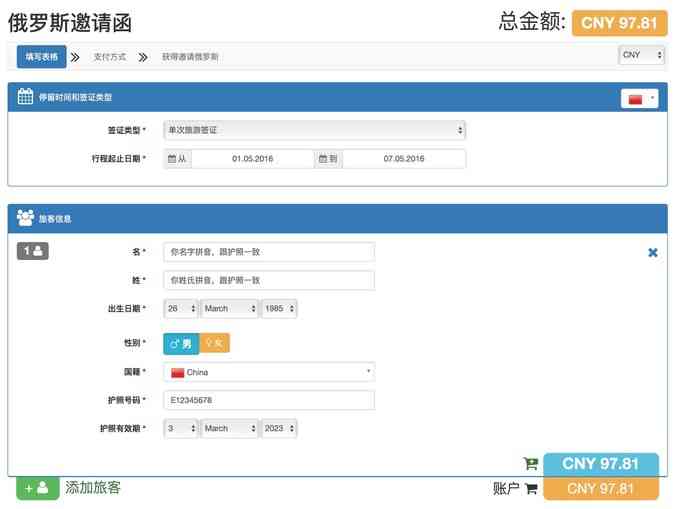The width and height of the screenshot is (680, 509).
Task: Click the green cart icon near subtotal
Action: (530, 464)
